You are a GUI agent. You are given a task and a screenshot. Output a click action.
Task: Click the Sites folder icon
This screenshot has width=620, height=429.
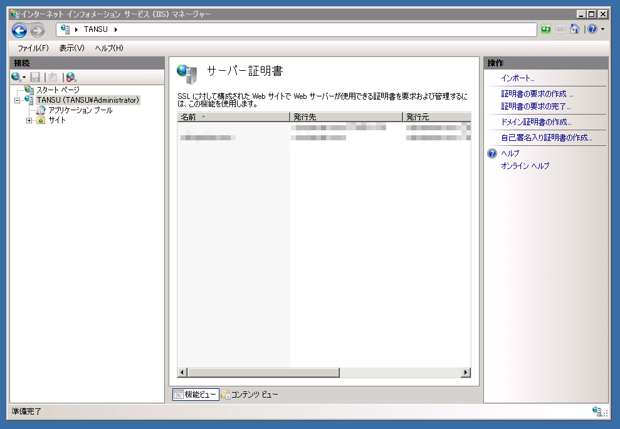pos(41,120)
